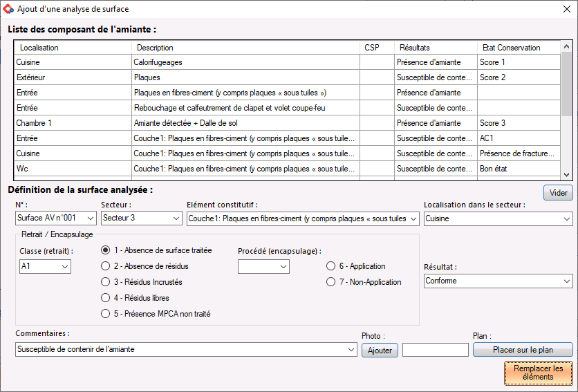The width and height of the screenshot is (578, 392).
Task: Click the Vider button
Action: click(558, 192)
